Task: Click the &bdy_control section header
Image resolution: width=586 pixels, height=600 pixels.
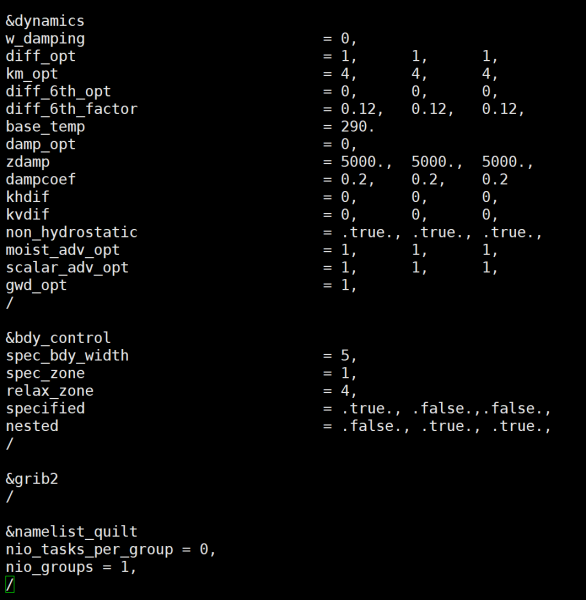Action: [58, 338]
